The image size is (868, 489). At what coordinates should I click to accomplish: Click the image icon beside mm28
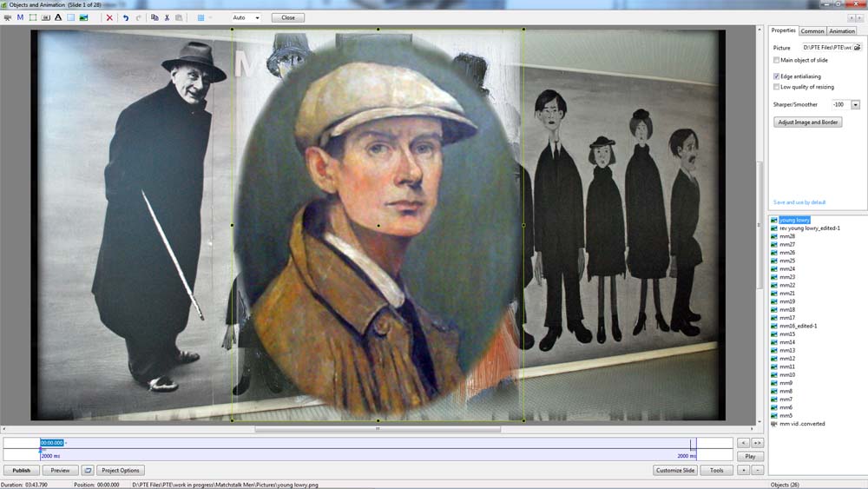pos(774,236)
